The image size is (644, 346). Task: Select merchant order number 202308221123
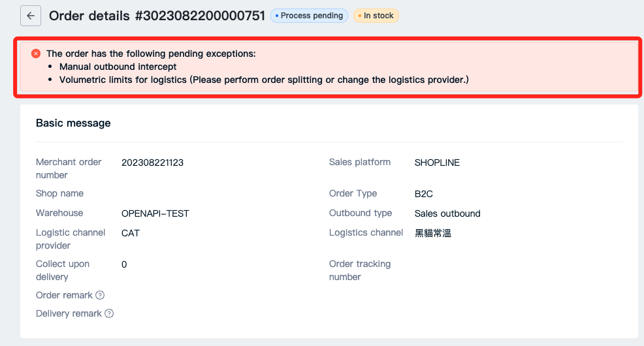click(152, 163)
